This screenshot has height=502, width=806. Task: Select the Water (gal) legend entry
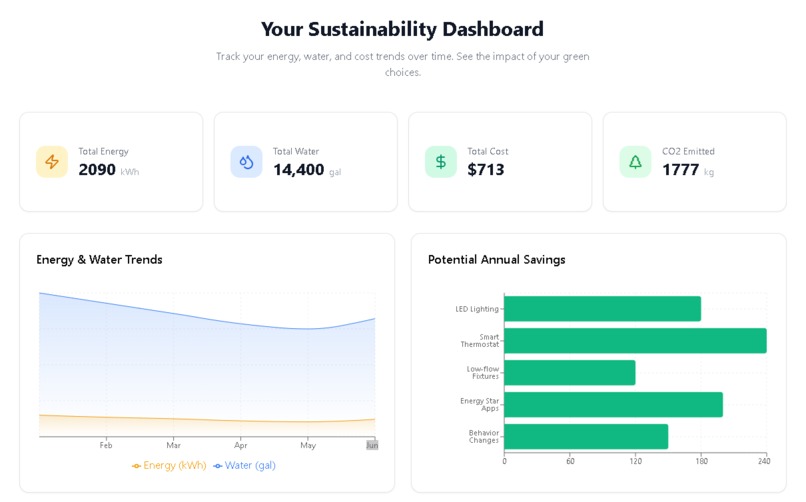click(x=245, y=466)
